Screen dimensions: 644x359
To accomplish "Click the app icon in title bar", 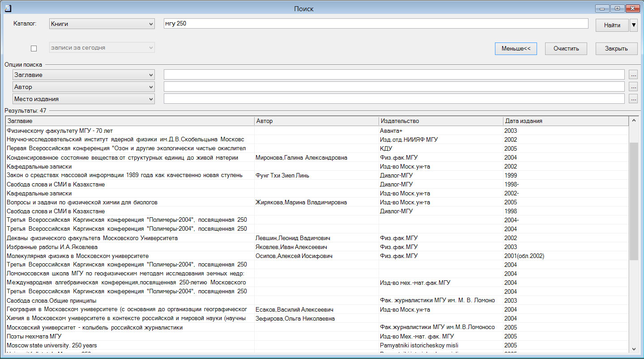I will click(7, 8).
